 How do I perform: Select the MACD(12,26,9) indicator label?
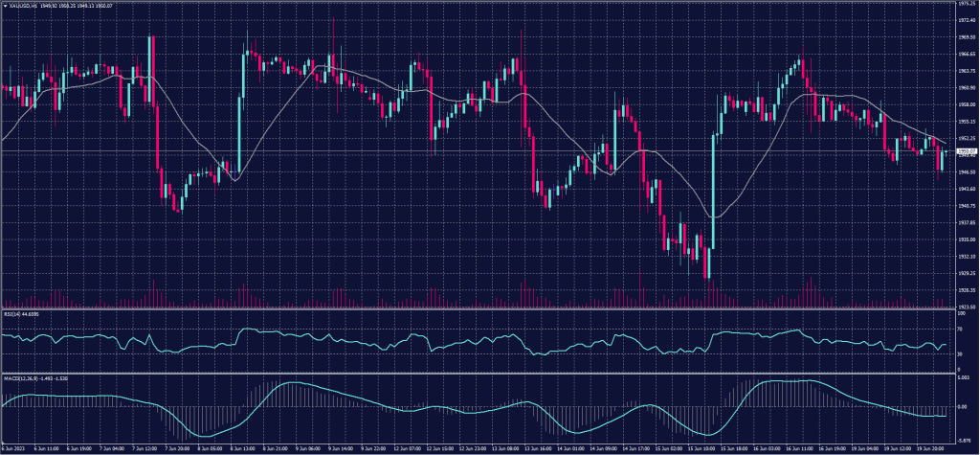coord(22,379)
